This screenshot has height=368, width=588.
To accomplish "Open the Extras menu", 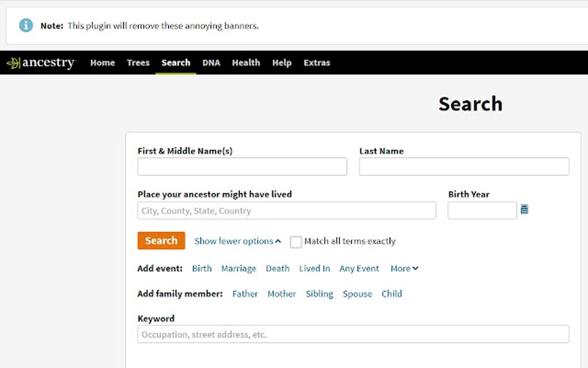I will pos(316,63).
